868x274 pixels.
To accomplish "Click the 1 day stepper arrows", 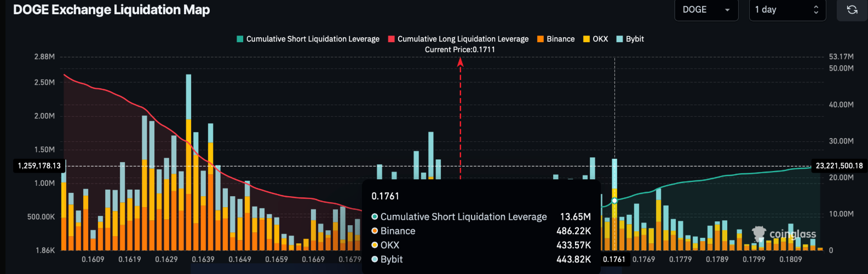I will [816, 10].
